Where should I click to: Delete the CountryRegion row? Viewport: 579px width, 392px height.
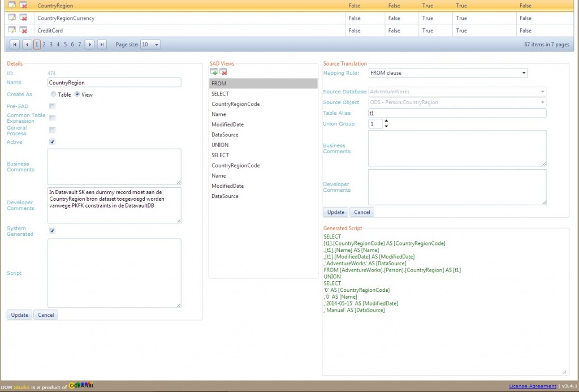[x=23, y=5]
